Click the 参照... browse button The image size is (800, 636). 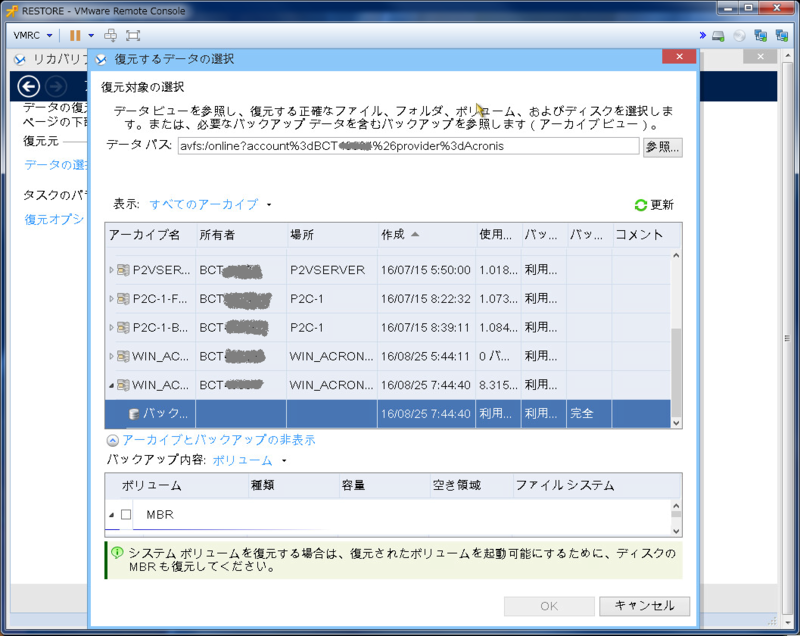662,147
